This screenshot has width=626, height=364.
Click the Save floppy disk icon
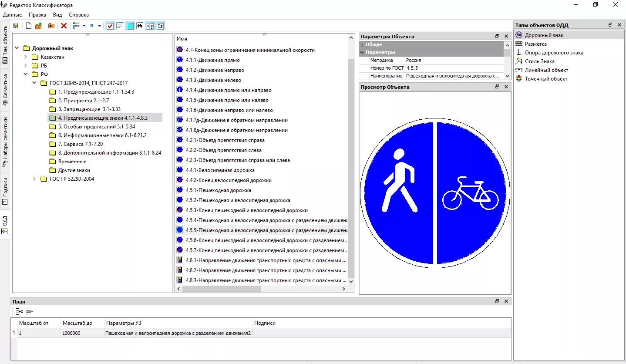16,26
